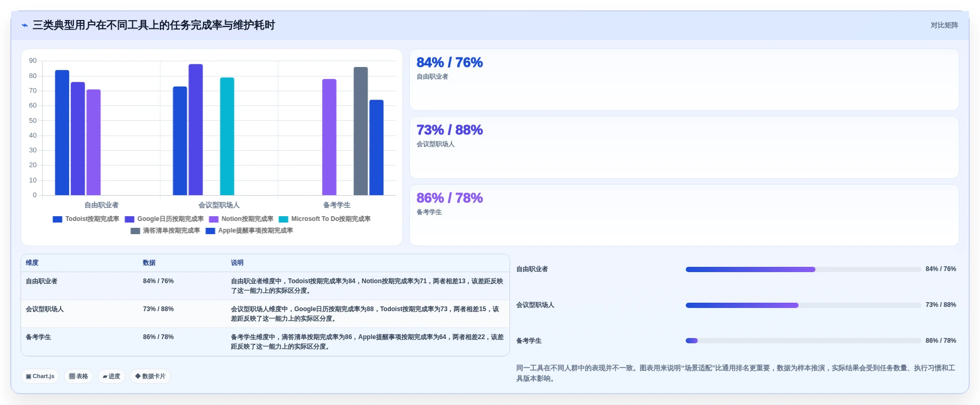Select the 73% / 88% 会议型职场人 data card
The width and height of the screenshot is (980, 405).
coord(684,147)
